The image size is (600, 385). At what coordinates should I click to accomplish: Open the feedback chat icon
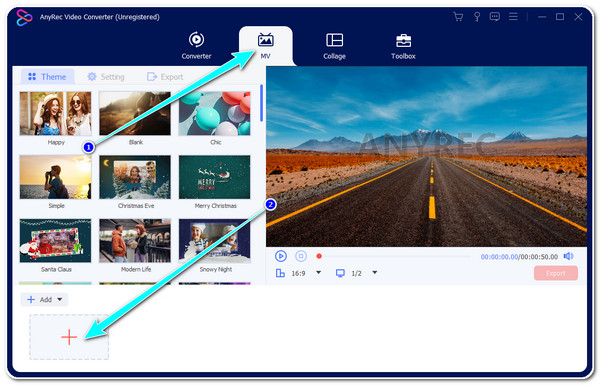click(495, 16)
